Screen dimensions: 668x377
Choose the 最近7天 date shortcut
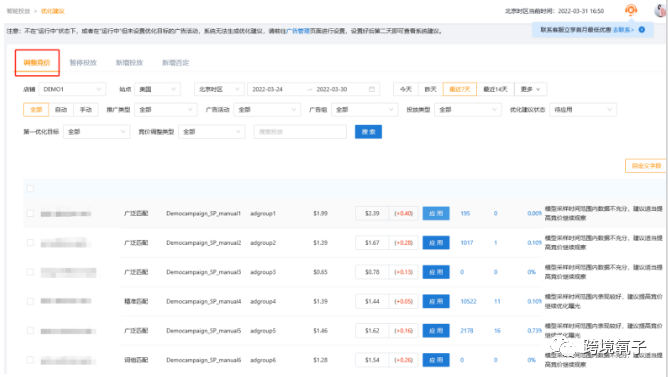click(x=460, y=89)
